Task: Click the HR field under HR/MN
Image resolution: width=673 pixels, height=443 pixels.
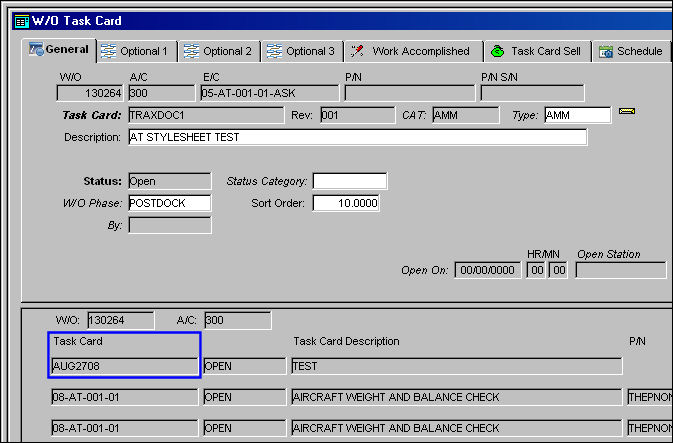Action: 536,270
